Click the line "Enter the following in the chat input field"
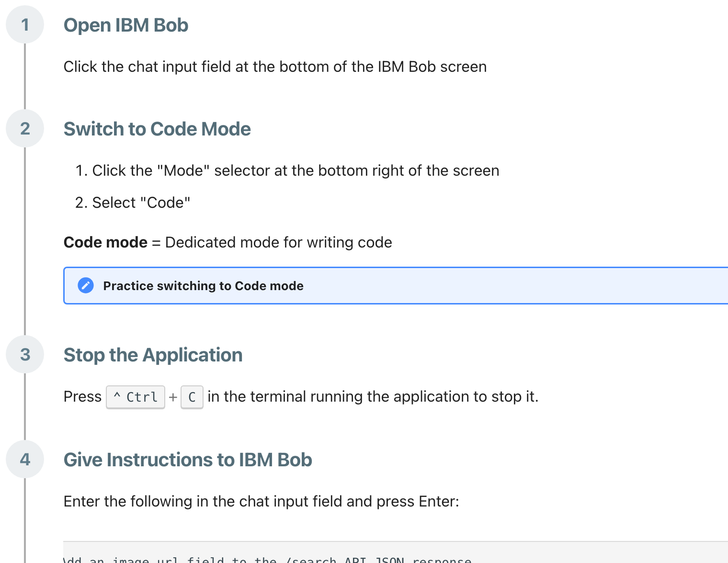Viewport: 728px width, 563px height. click(262, 501)
